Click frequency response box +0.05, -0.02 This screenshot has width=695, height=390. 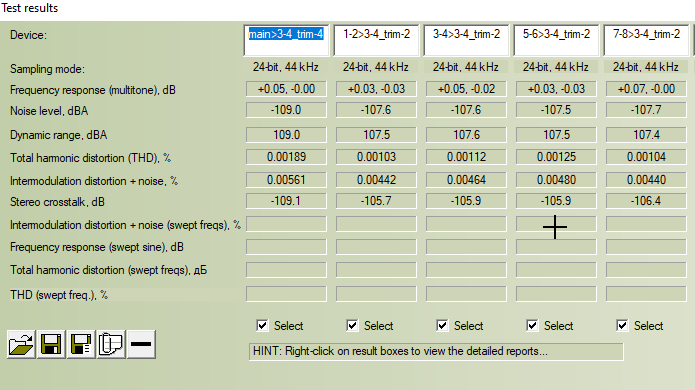[x=466, y=89]
